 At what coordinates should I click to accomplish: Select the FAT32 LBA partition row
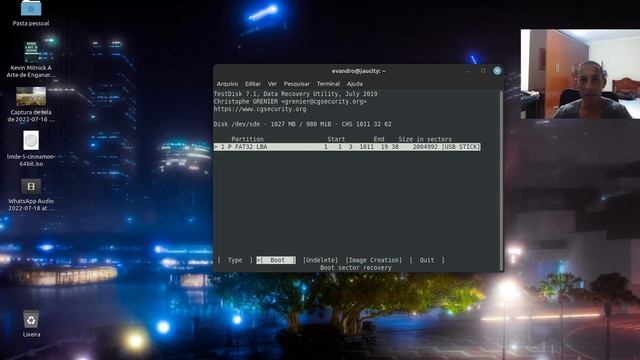[347, 147]
